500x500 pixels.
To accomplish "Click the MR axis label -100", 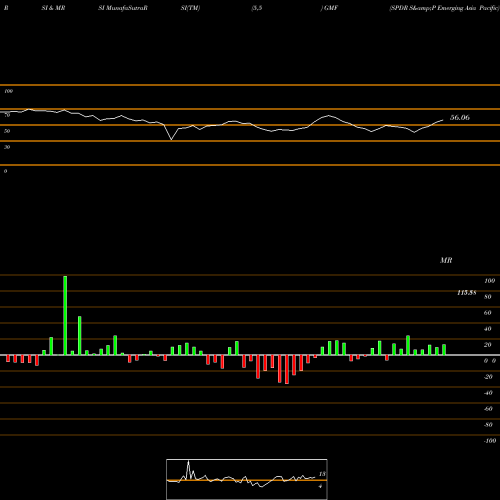I will [489, 441].
